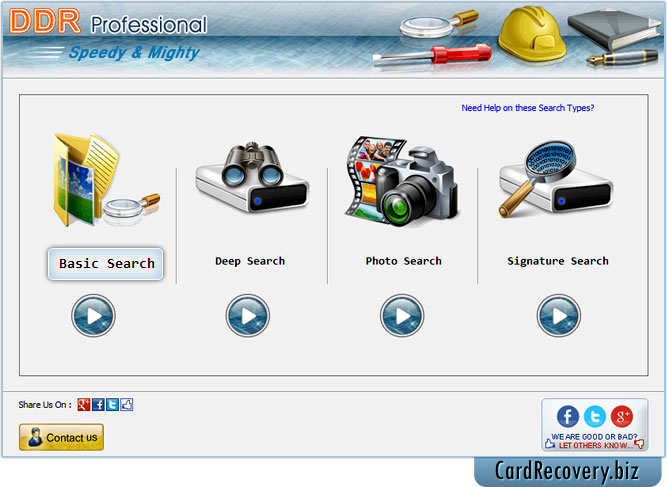
Task: Click the Photo Search camera icon
Action: [x=402, y=181]
